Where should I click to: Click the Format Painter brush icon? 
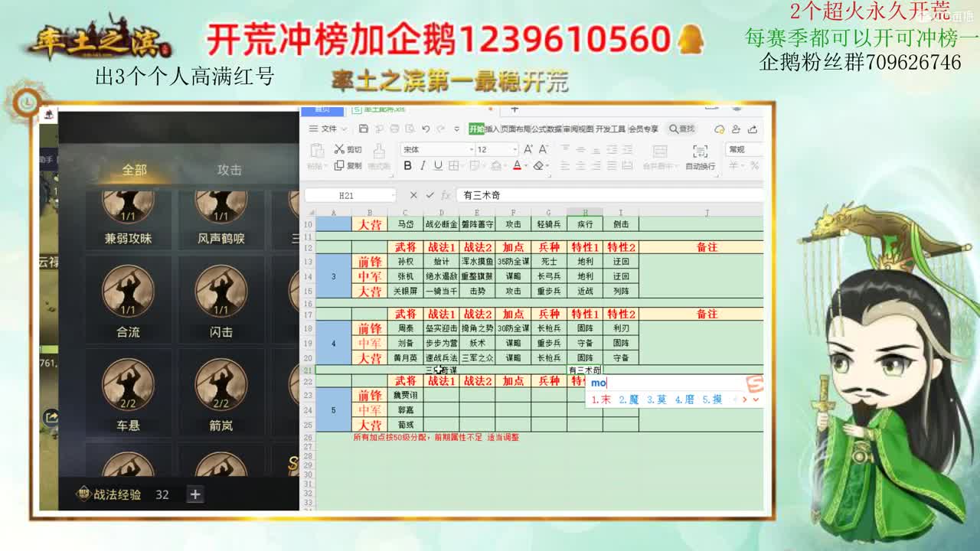click(x=379, y=151)
